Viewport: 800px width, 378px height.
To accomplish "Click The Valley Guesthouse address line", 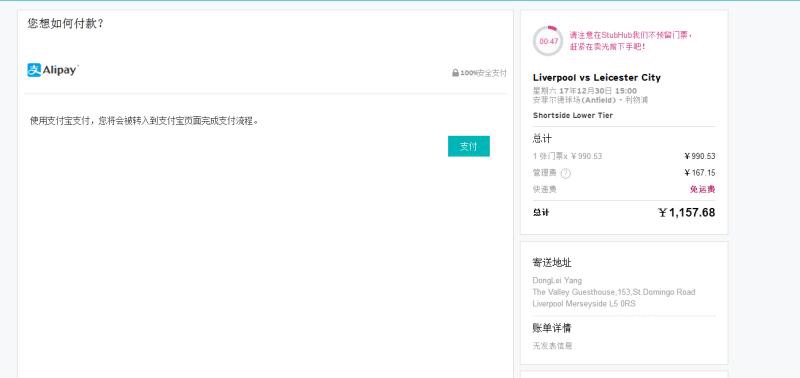I will coord(614,292).
